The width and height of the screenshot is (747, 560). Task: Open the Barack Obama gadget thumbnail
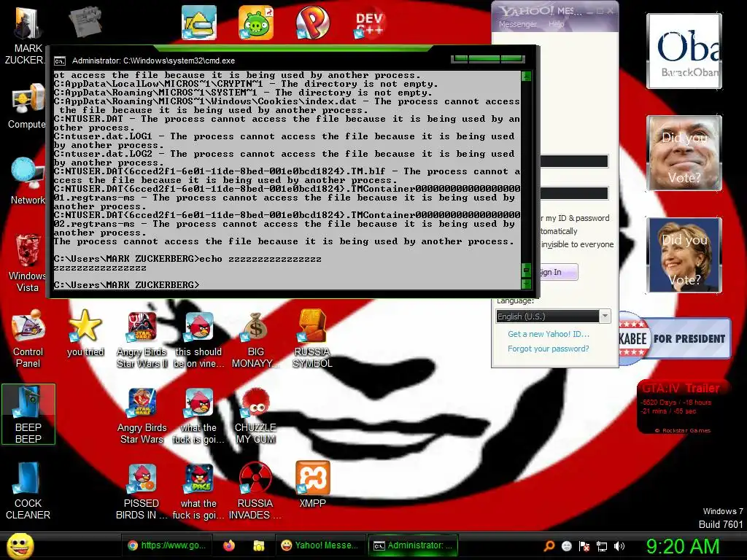point(684,51)
